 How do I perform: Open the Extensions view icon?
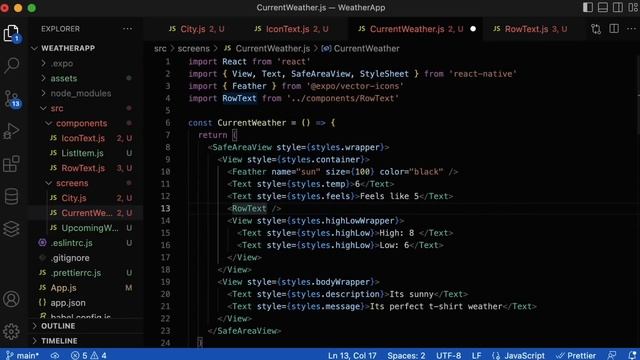pyautogui.click(x=11, y=164)
